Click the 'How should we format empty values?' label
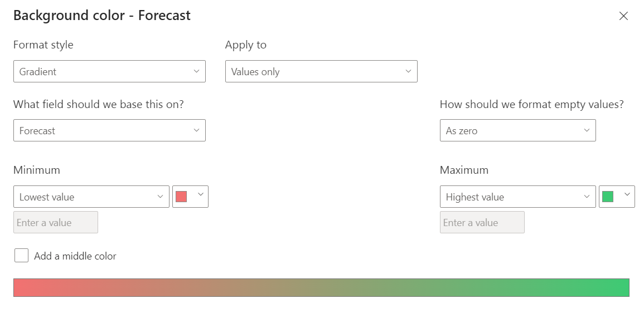This screenshot has height=323, width=644. 531,104
